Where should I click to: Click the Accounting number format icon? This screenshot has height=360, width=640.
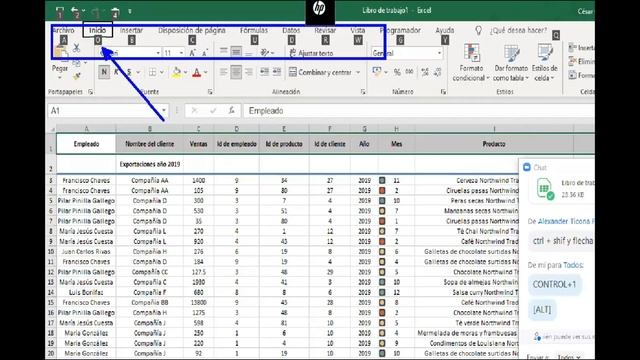[x=377, y=72]
